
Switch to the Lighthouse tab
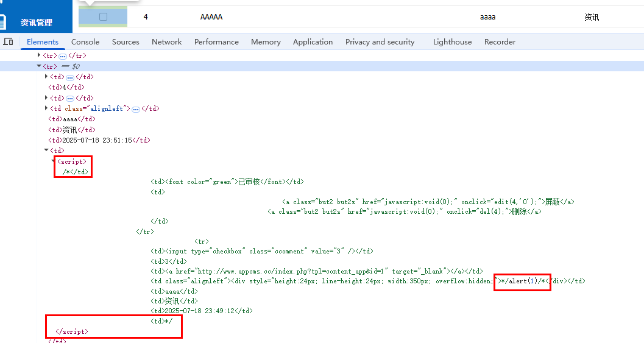click(x=452, y=42)
